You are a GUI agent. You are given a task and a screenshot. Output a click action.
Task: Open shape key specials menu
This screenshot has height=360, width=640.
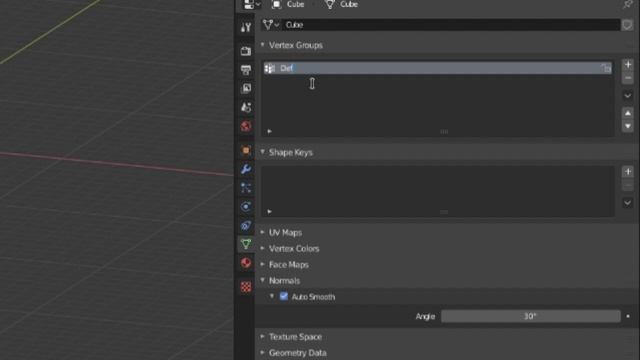pos(628,202)
